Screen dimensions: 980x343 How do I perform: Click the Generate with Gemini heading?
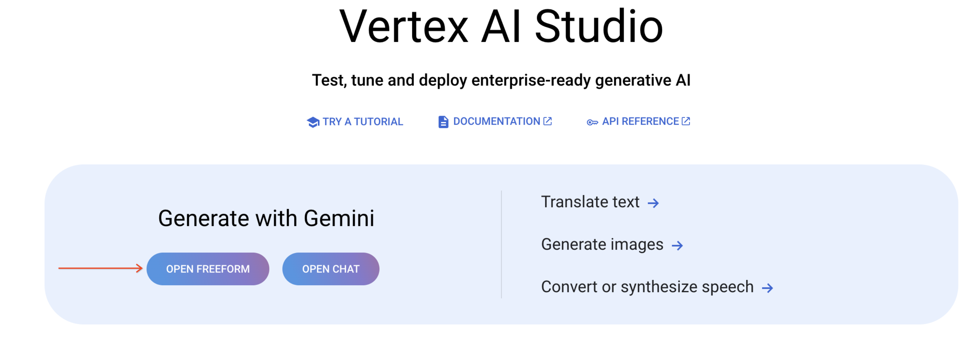pyautogui.click(x=266, y=218)
